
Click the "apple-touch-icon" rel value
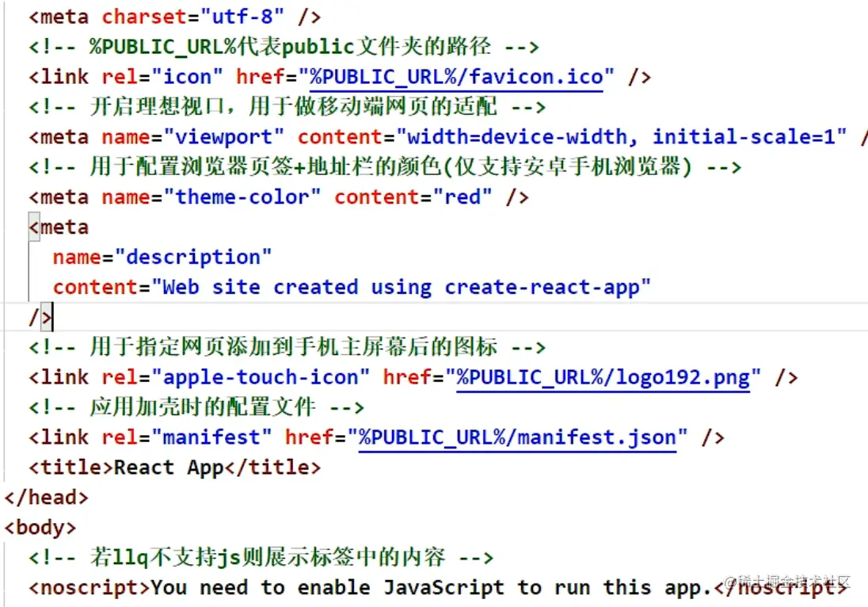261,377
